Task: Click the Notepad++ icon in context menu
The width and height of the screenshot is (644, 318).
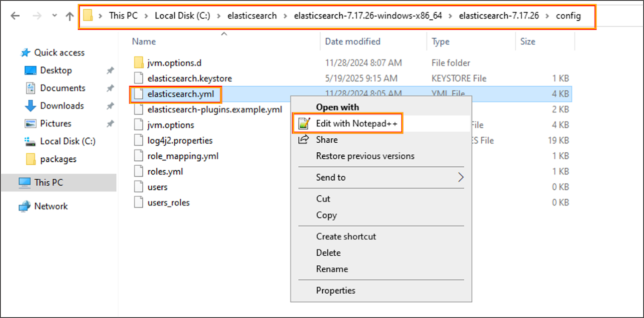Action: (x=304, y=123)
